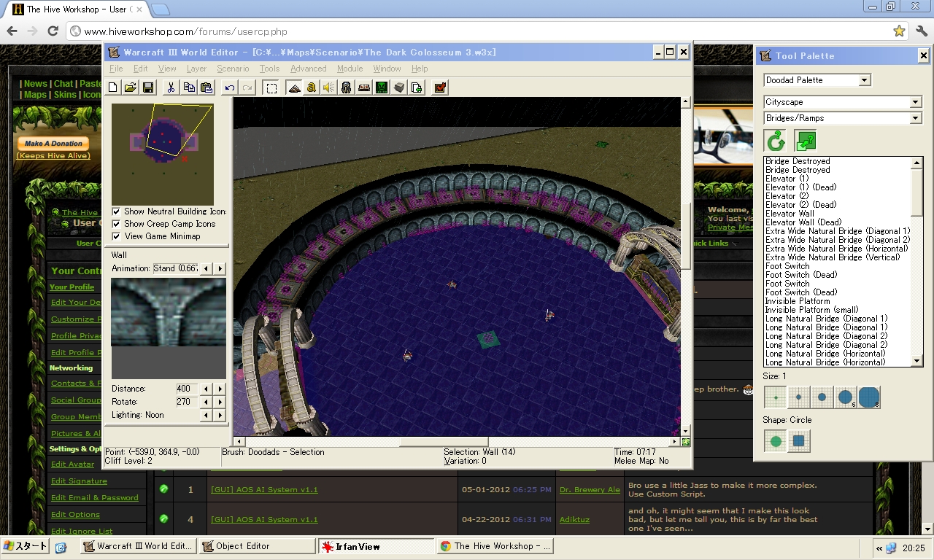Select brush size 5
The width and height of the screenshot is (934, 560).
click(846, 397)
